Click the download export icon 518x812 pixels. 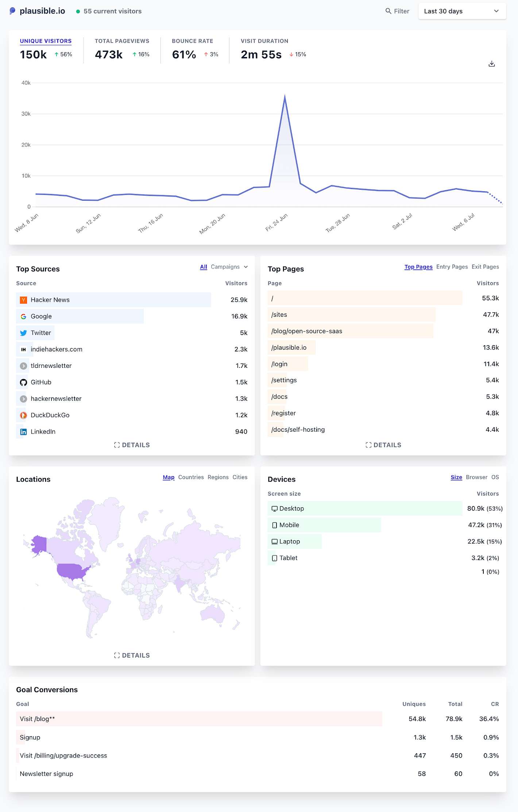[491, 64]
